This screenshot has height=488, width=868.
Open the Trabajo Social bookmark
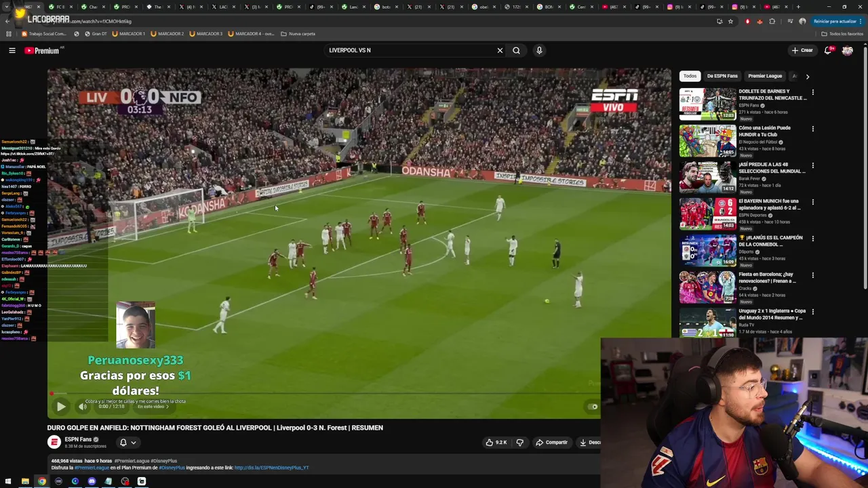[44, 34]
